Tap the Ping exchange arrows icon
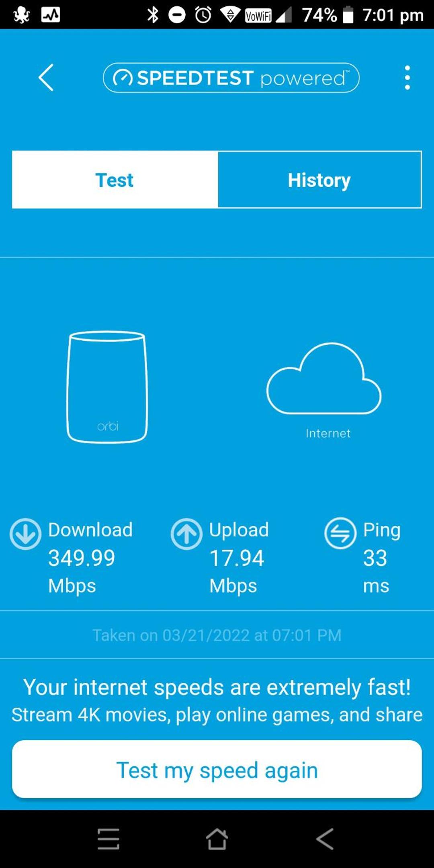Screen dimensions: 434x868 click(x=340, y=533)
